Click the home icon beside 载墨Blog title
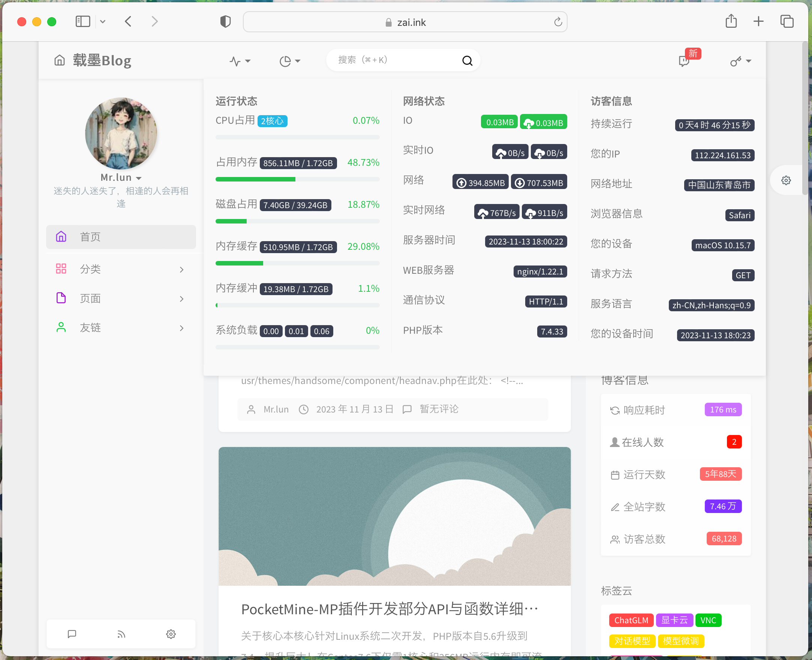This screenshot has height=660, width=812. (59, 60)
